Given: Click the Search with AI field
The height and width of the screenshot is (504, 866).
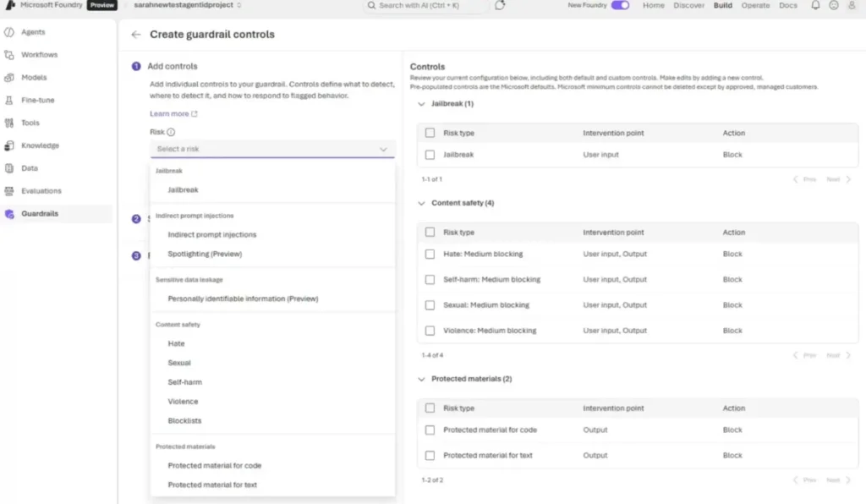Looking at the screenshot, I should pos(426,6).
